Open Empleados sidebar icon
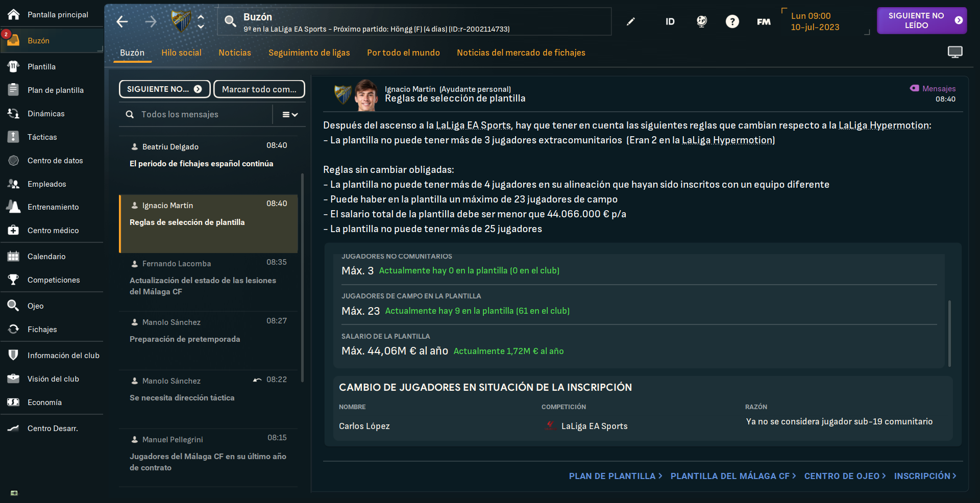 [14, 184]
